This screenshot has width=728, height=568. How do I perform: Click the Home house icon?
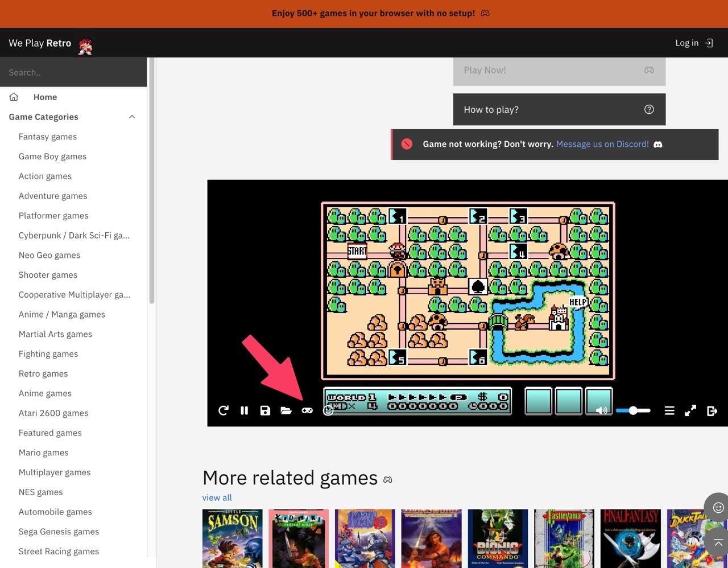[x=14, y=97]
